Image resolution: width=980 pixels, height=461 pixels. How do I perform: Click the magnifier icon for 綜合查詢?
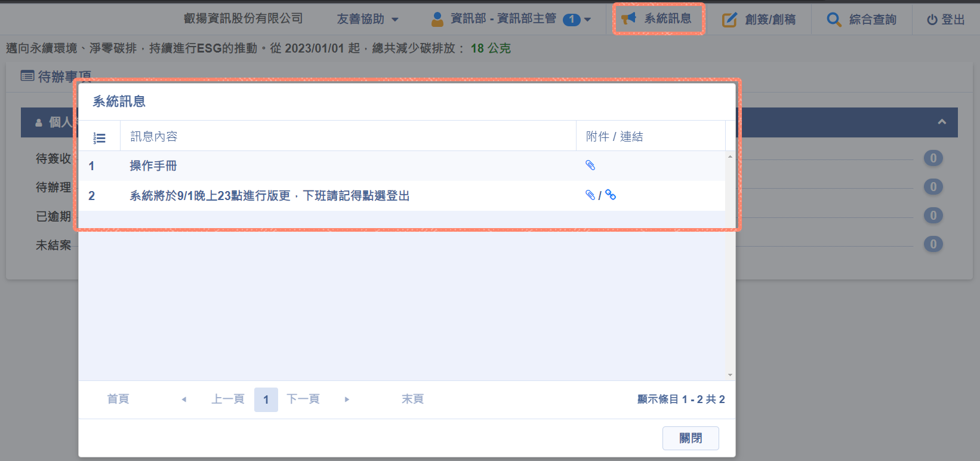(x=834, y=20)
